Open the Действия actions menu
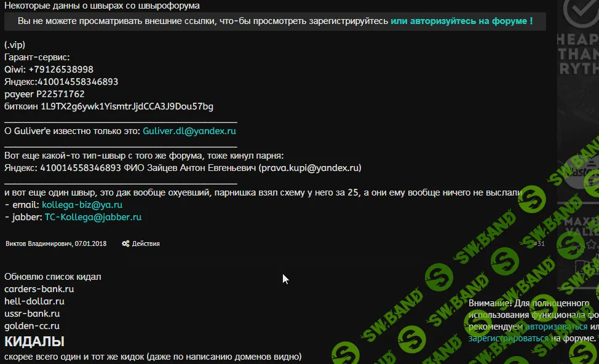This screenshot has height=364, width=599. point(145,243)
